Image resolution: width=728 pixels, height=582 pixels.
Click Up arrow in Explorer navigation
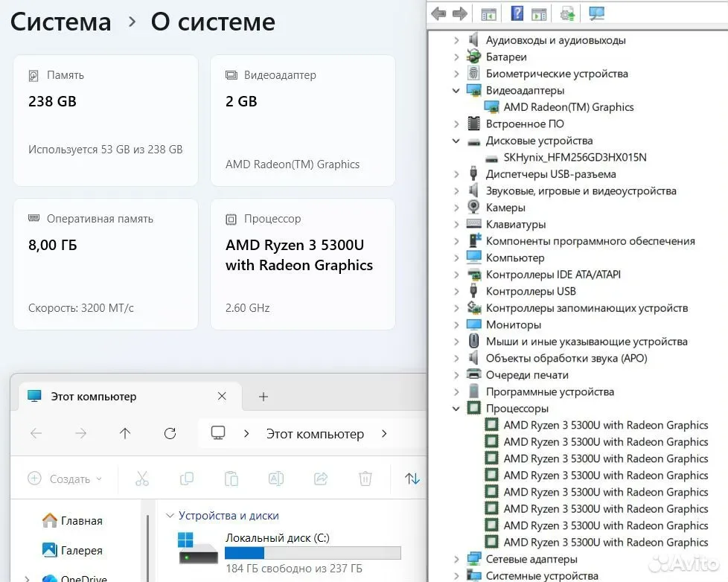[x=125, y=433]
